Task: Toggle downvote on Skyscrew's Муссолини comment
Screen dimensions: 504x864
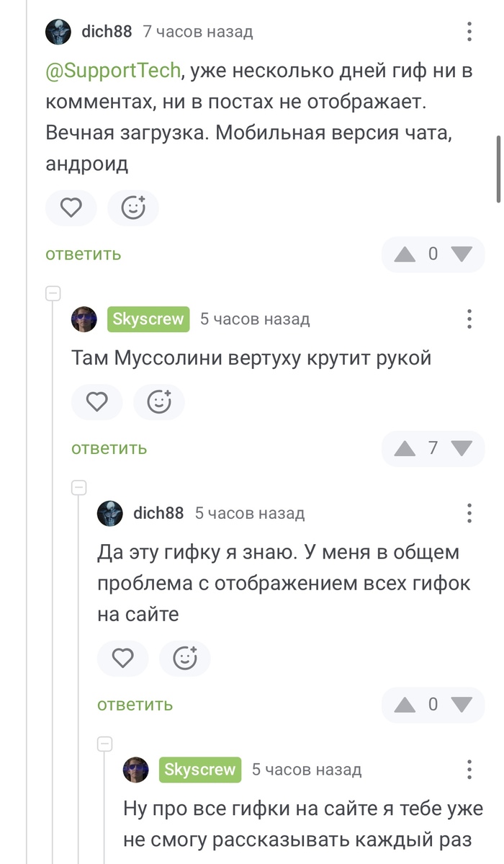Action: [x=462, y=448]
